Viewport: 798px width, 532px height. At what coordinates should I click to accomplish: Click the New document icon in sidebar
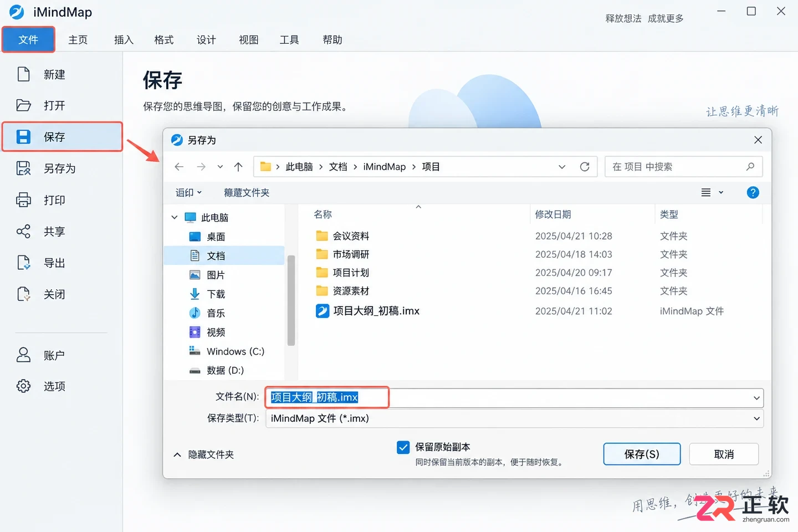coord(23,74)
